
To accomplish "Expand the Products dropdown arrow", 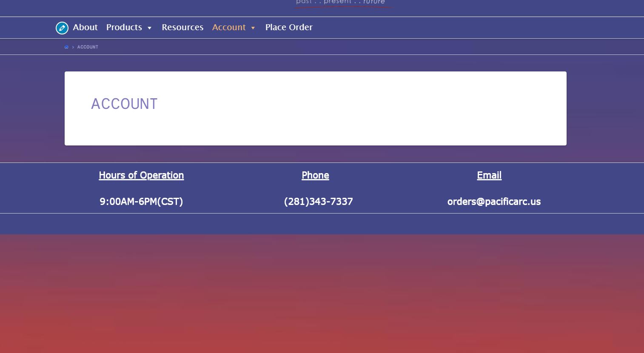I will [x=149, y=28].
